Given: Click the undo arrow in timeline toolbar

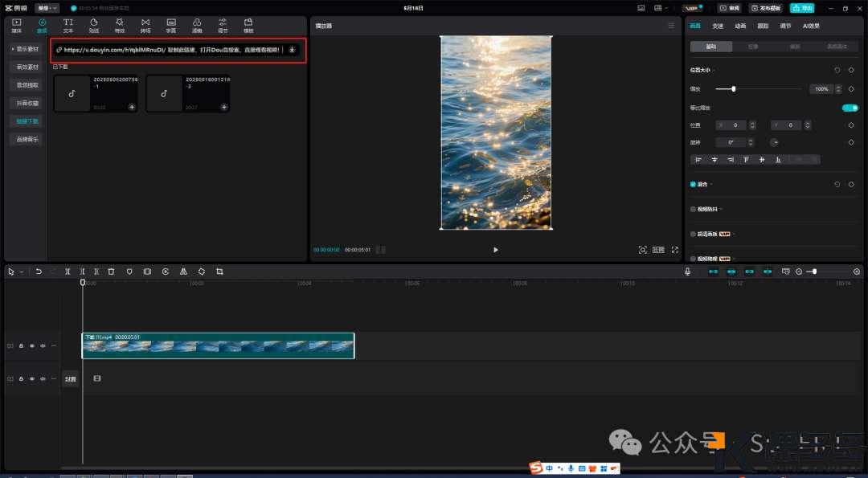Looking at the screenshot, I should pyautogui.click(x=38, y=272).
